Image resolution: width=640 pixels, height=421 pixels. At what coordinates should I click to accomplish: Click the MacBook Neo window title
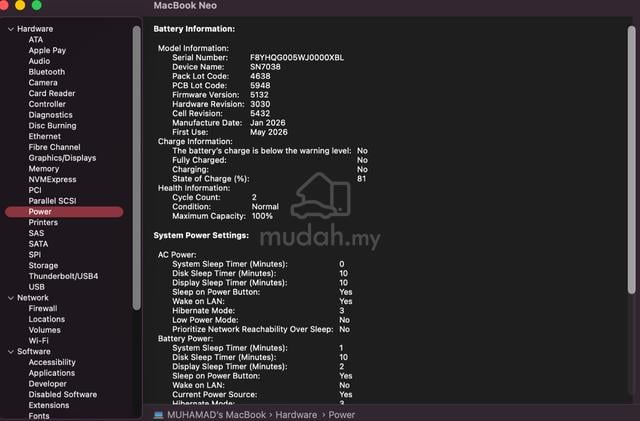point(185,6)
